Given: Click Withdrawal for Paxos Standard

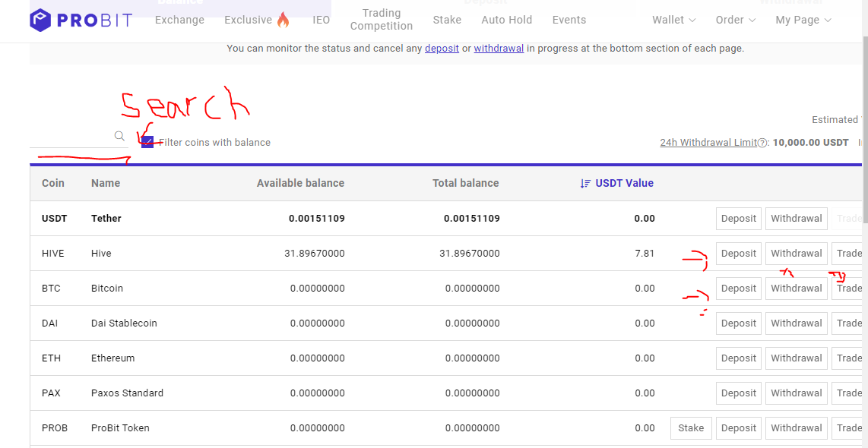Looking at the screenshot, I should 796,393.
